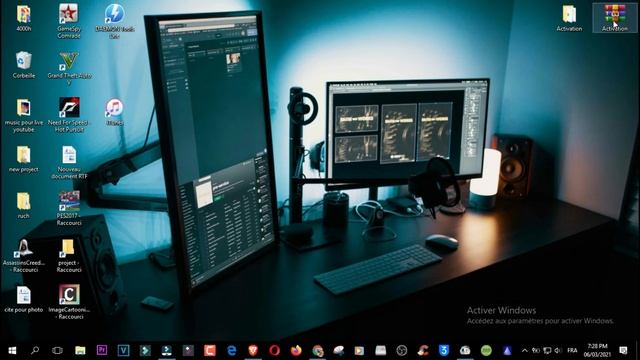
Task: Open Opera browser from taskbar
Action: [275, 350]
